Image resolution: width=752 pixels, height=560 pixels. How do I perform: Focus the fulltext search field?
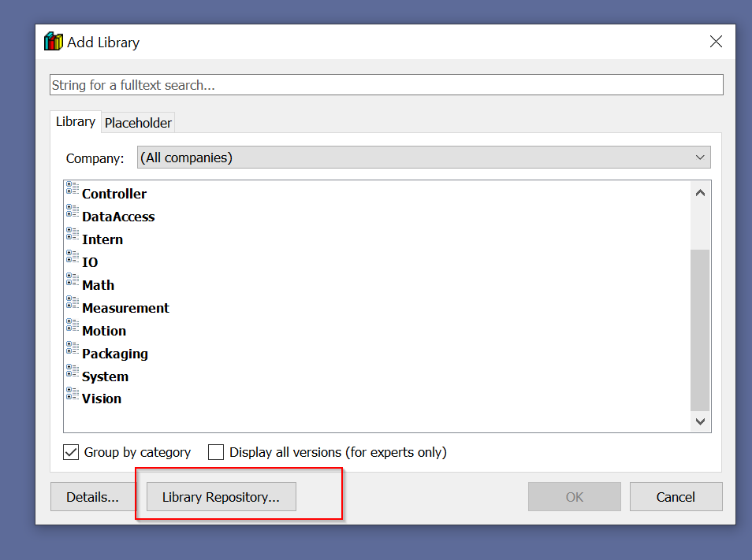pos(386,85)
